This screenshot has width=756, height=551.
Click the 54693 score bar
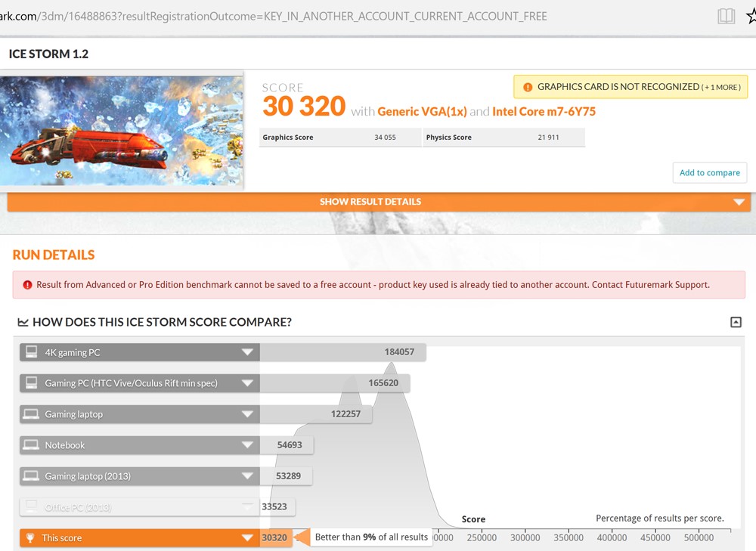click(x=287, y=445)
